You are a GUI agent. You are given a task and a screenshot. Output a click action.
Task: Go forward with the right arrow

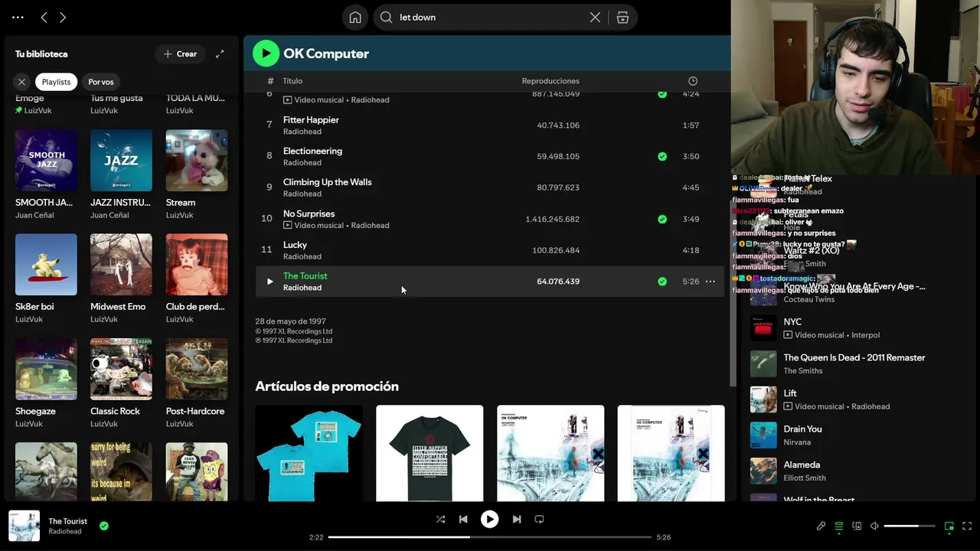(x=63, y=17)
